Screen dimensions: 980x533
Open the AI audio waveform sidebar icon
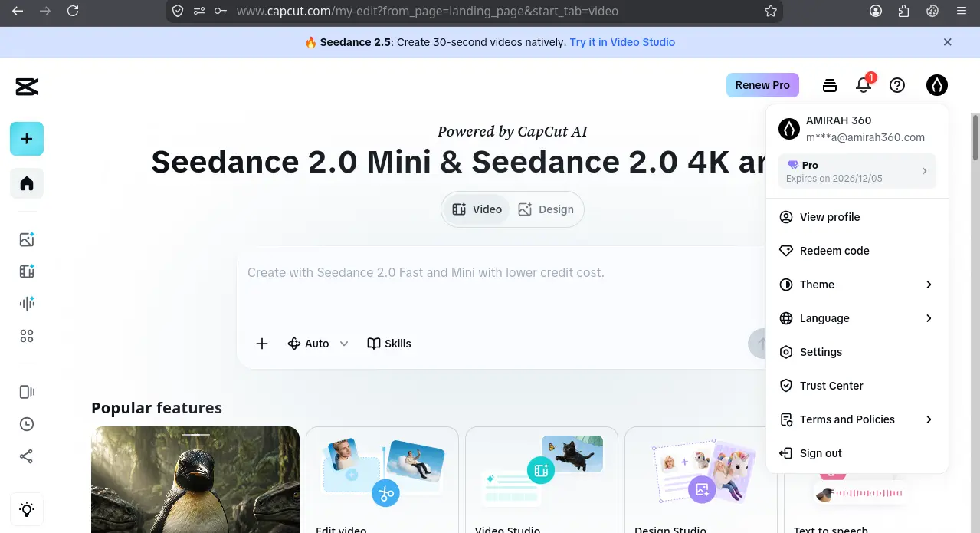tap(27, 304)
